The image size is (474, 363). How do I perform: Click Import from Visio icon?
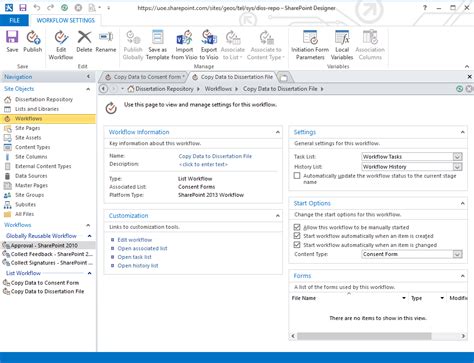point(184,45)
